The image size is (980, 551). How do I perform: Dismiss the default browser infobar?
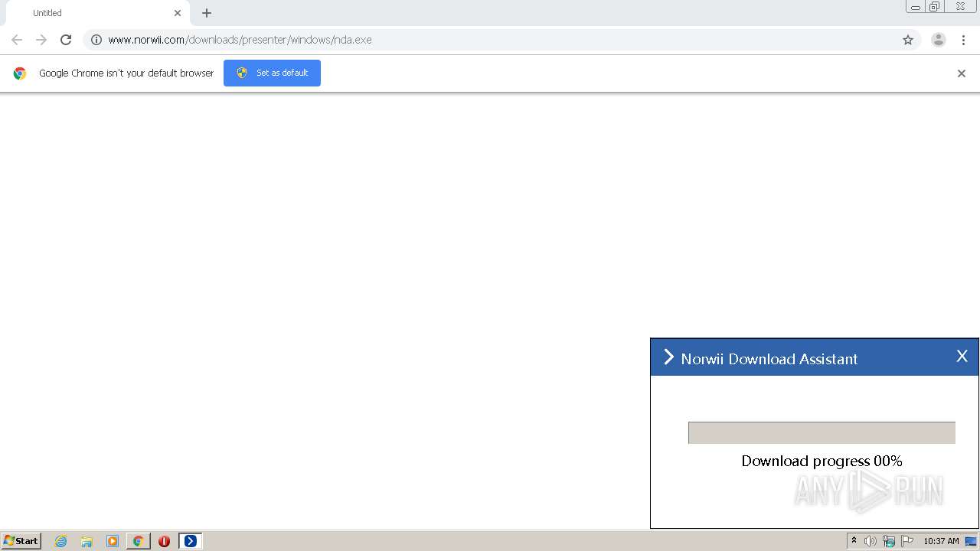(x=962, y=73)
